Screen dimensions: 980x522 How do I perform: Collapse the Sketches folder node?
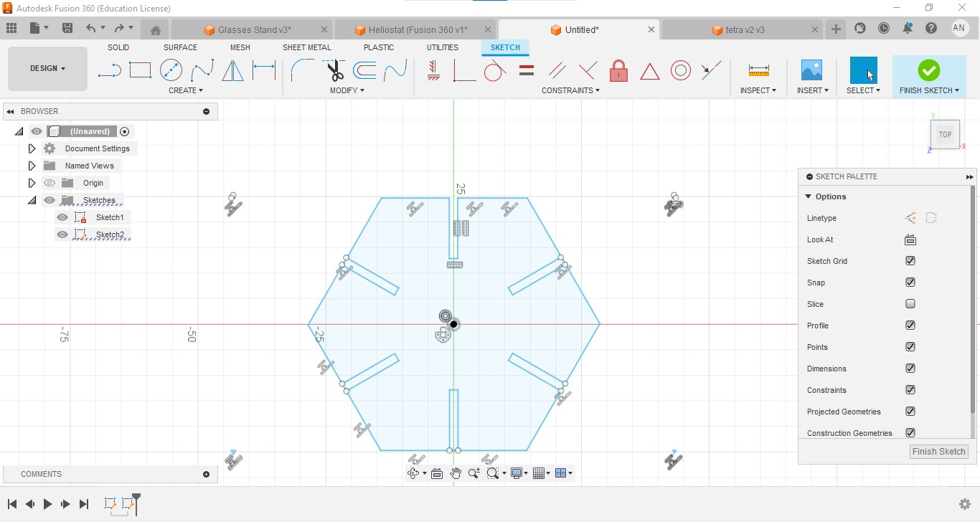click(32, 200)
